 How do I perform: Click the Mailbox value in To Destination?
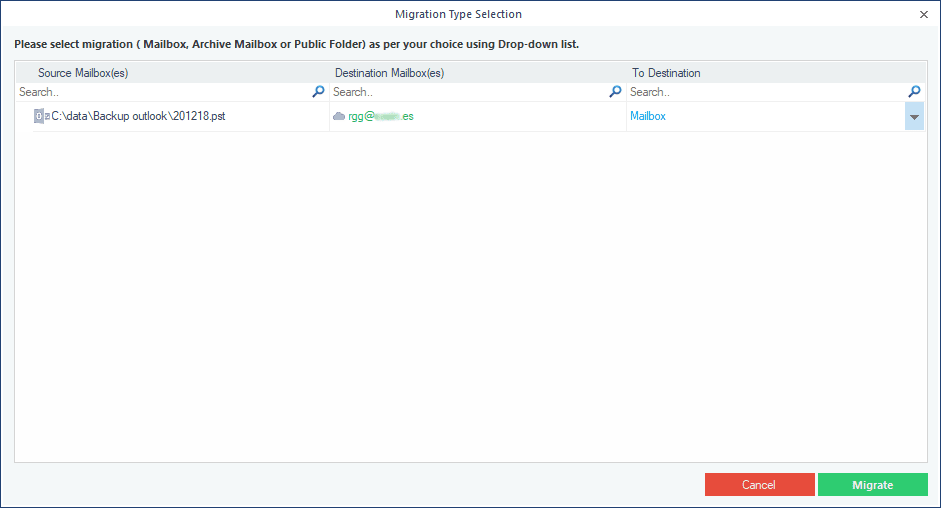pyautogui.click(x=648, y=116)
